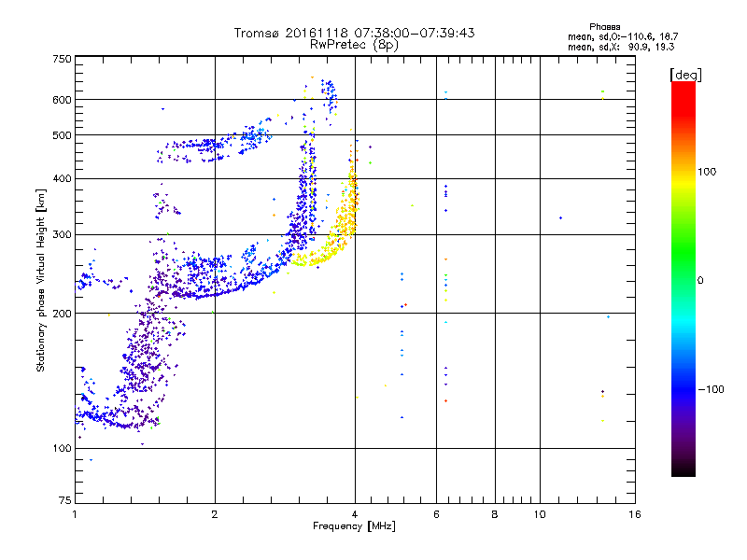747x560 pixels.
Task: Click the y-axis label '750'
Action: pos(62,59)
